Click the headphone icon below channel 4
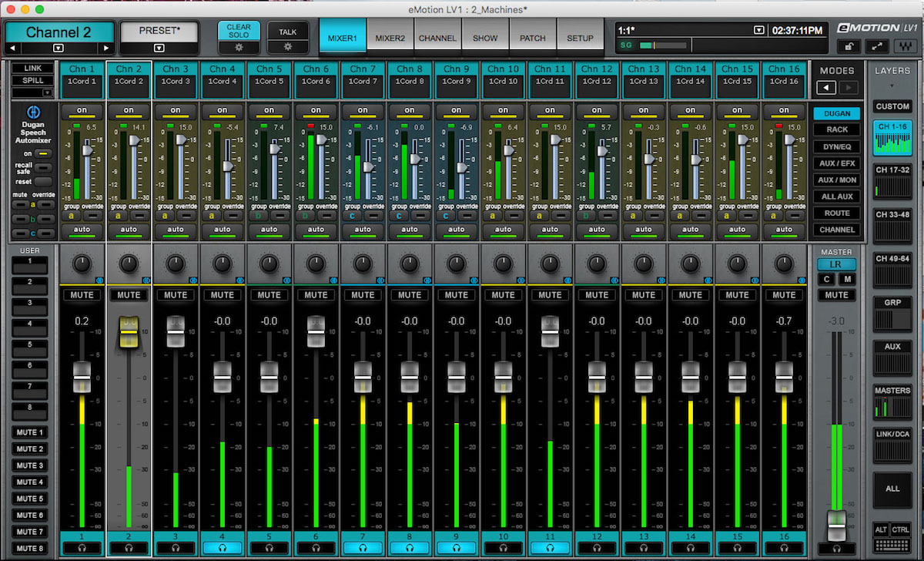Viewport: 924px width, 561px height. click(222, 548)
